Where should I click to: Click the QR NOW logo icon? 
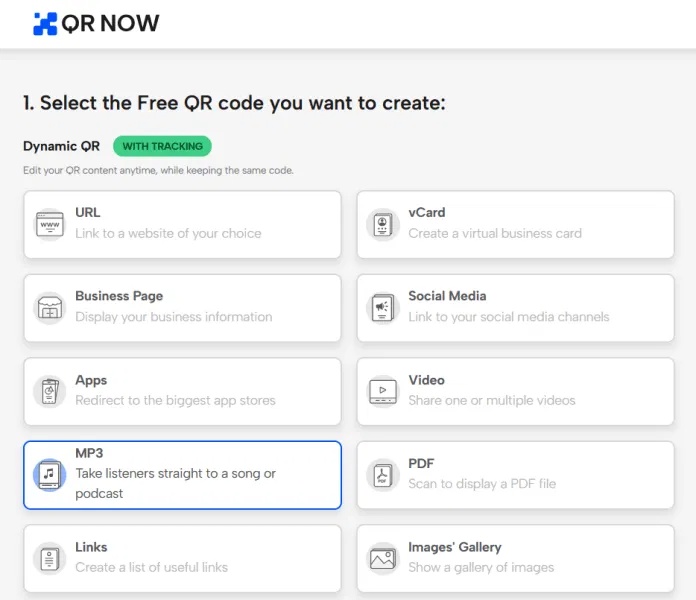click(x=45, y=24)
